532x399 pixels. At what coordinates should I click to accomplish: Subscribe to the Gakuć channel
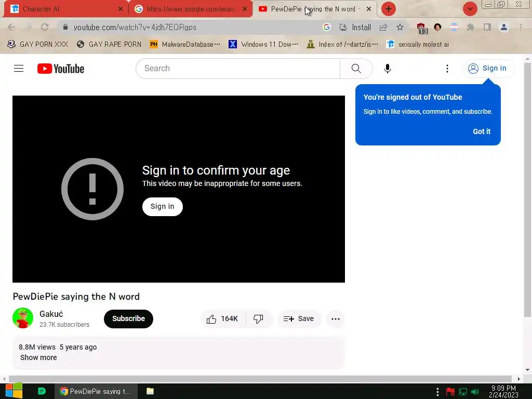(129, 319)
